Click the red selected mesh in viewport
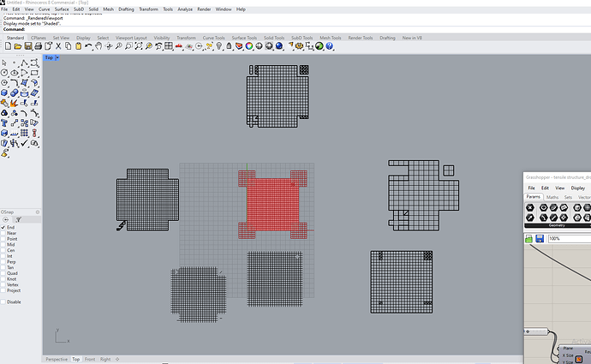Image resolution: width=591 pixels, height=364 pixels. [x=272, y=204]
